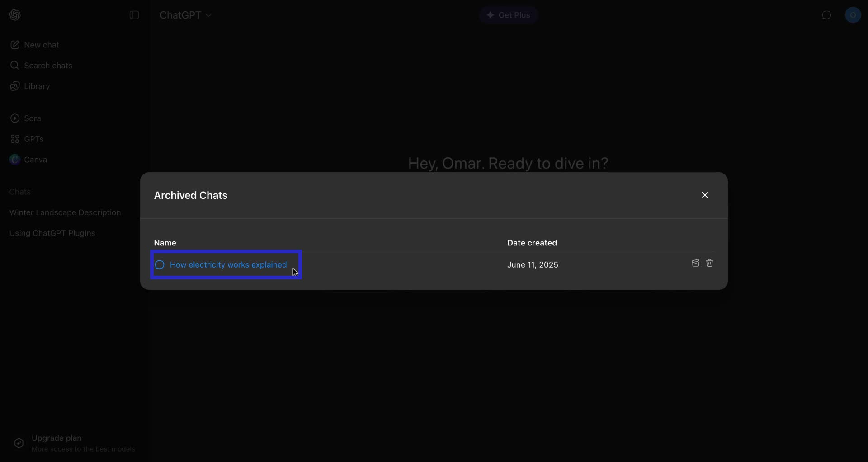Delete the archived chat permanently
This screenshot has height=462, width=868.
(x=710, y=264)
